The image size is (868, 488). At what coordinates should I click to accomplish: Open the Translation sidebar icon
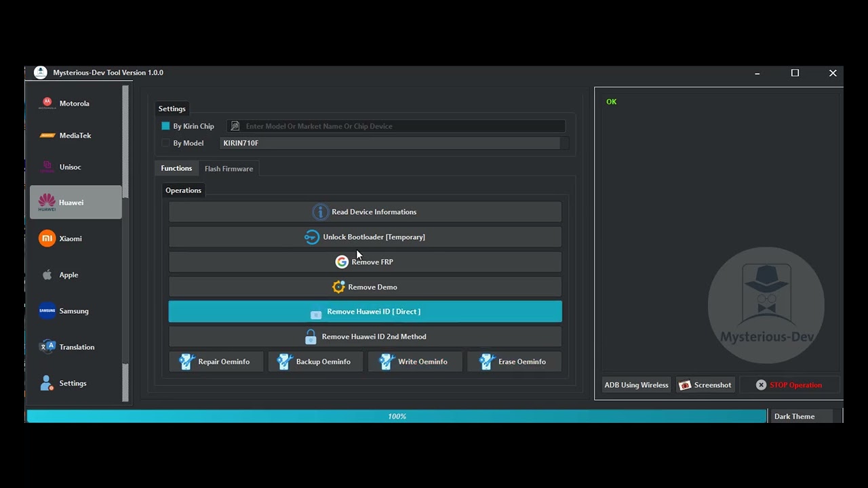point(47,347)
